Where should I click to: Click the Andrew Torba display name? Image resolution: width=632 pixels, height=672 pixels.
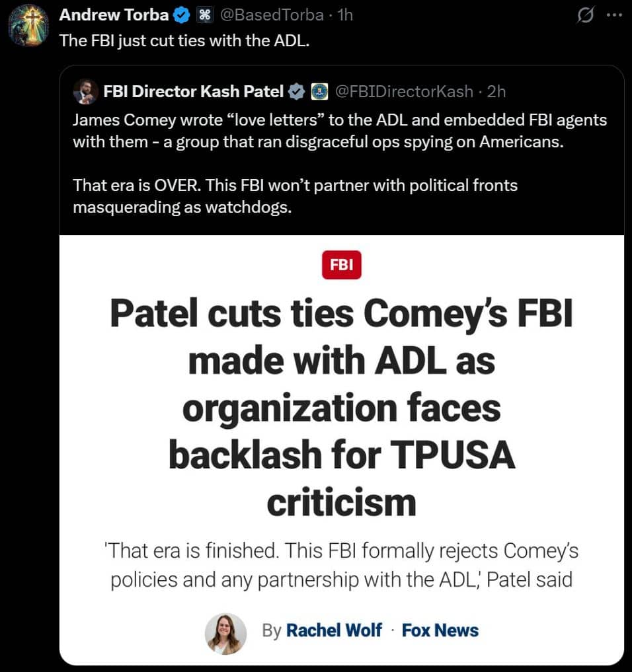114,15
